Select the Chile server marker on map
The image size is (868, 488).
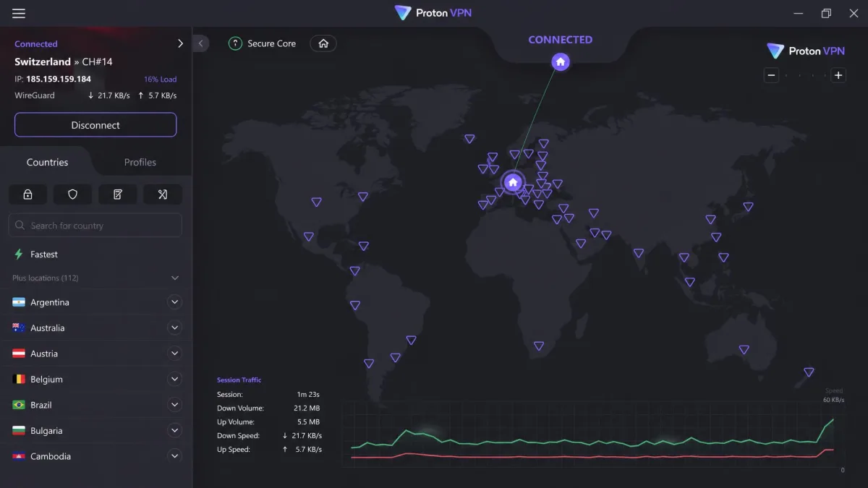[369, 364]
